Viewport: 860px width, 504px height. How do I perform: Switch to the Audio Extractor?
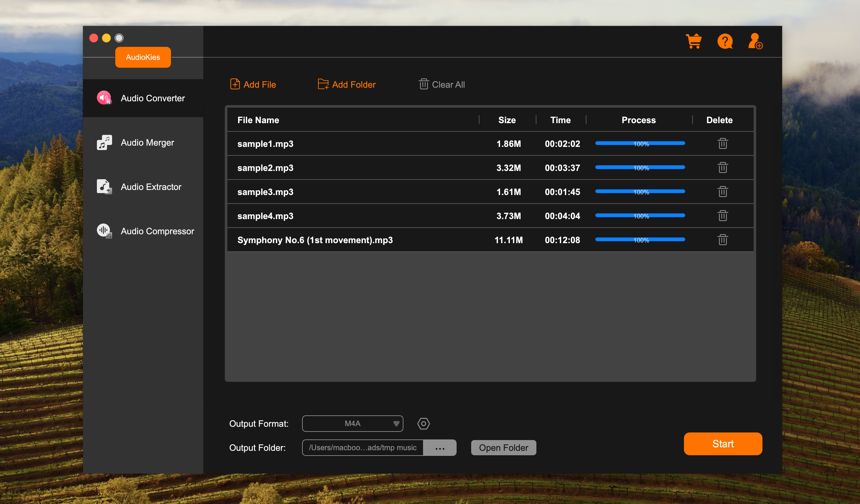(x=151, y=187)
